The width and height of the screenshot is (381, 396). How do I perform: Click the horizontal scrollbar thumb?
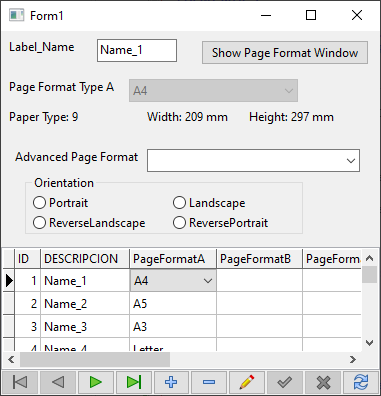coord(95,359)
